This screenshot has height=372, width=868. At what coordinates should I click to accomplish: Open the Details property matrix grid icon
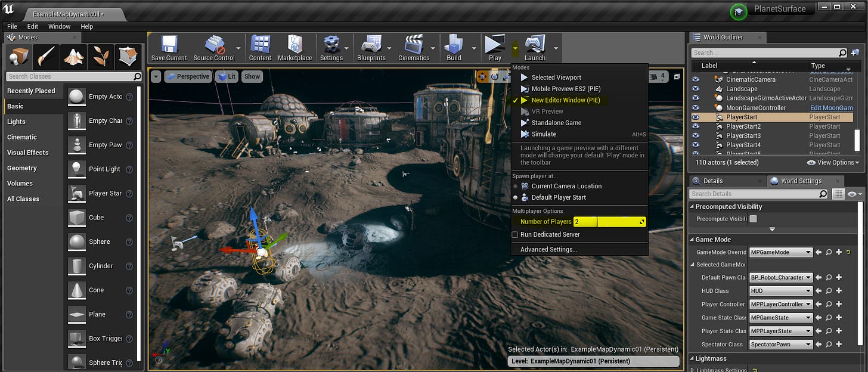[839, 194]
